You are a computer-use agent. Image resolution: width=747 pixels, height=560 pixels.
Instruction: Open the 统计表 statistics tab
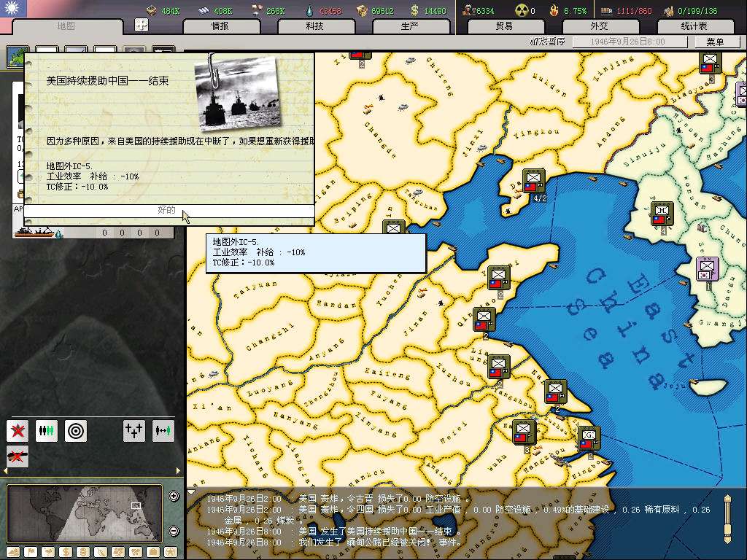point(694,26)
